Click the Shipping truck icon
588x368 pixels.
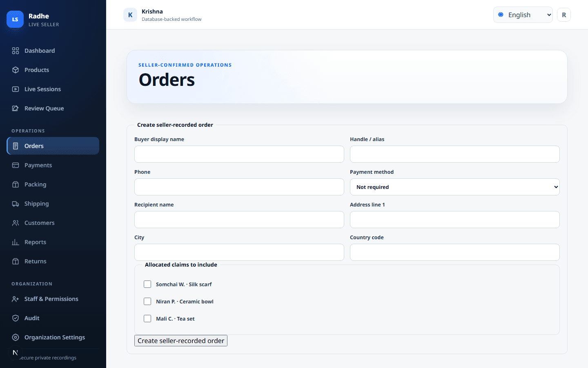(x=16, y=204)
